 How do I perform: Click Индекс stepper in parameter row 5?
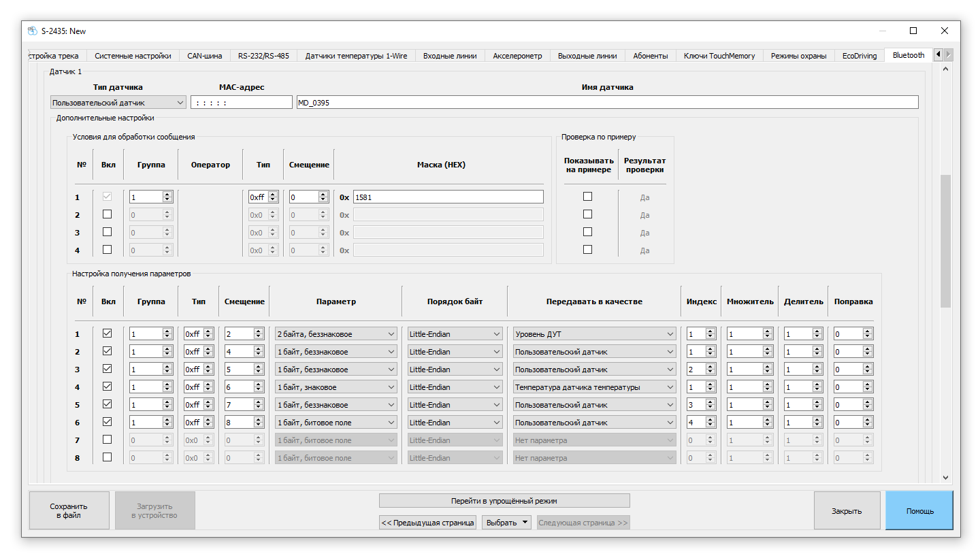pyautogui.click(x=701, y=405)
